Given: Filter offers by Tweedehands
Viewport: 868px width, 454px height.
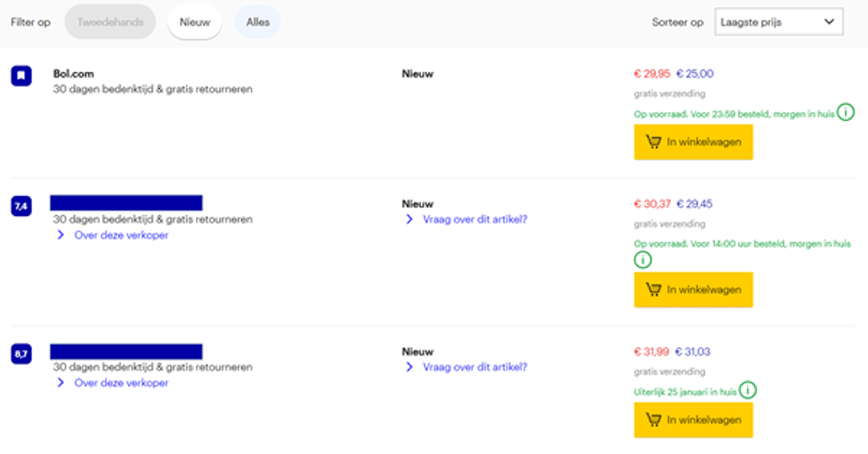Looking at the screenshot, I should (110, 23).
